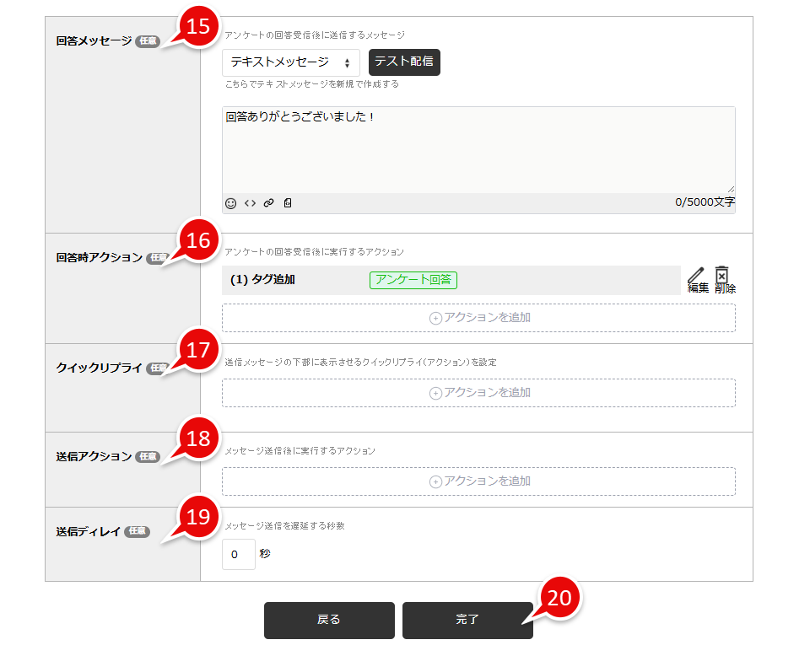Click the document template icon below message
The height and width of the screenshot is (672, 810).
point(288,203)
